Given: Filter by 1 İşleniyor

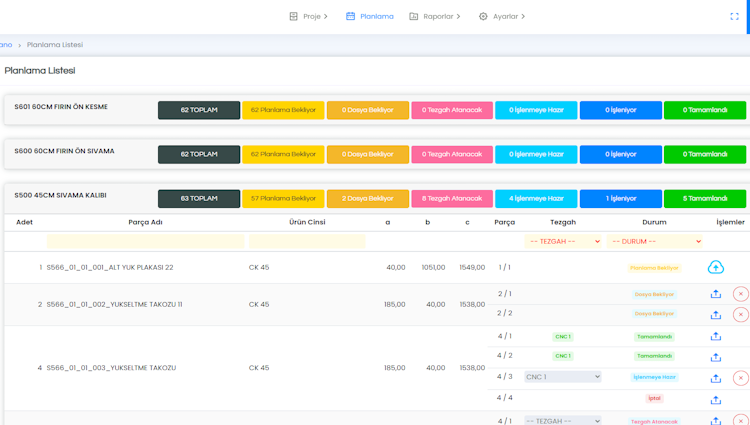Looking at the screenshot, I should click(621, 198).
